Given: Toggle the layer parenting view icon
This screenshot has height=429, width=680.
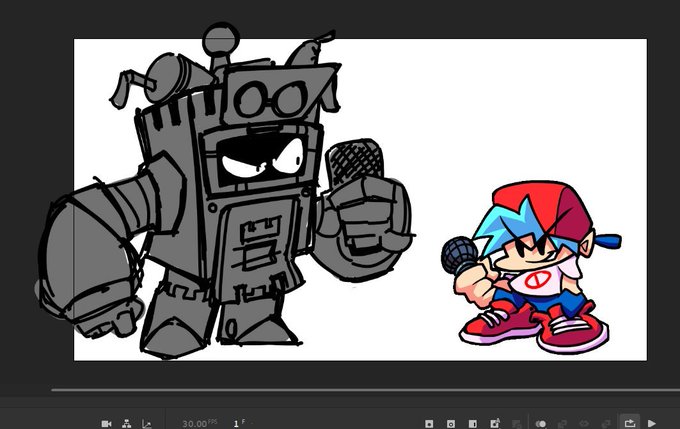Looking at the screenshot, I should tap(127, 423).
